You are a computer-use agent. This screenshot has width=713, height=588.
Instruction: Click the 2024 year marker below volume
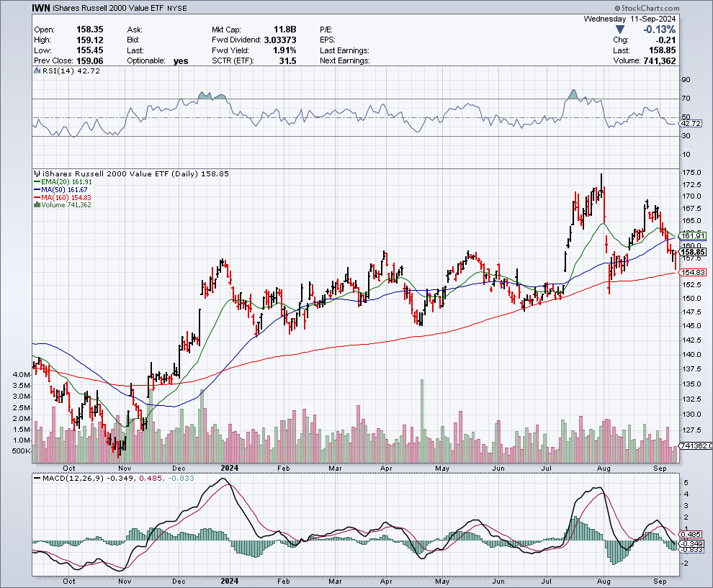pos(230,580)
